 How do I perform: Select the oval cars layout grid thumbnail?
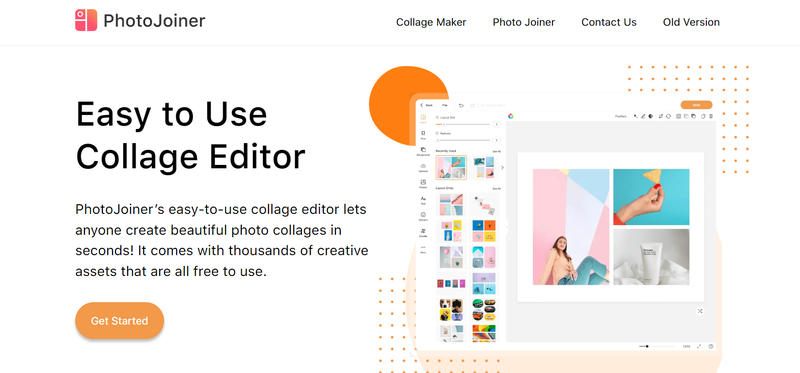tap(484, 310)
